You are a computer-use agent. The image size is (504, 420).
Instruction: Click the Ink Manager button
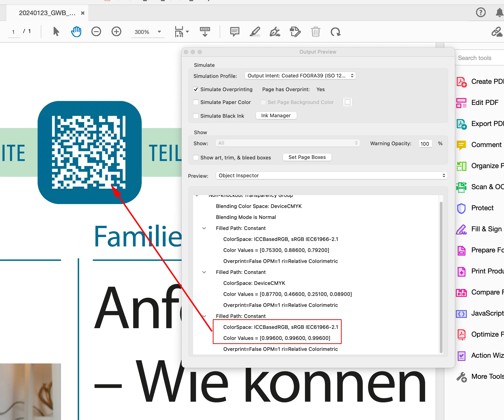276,116
